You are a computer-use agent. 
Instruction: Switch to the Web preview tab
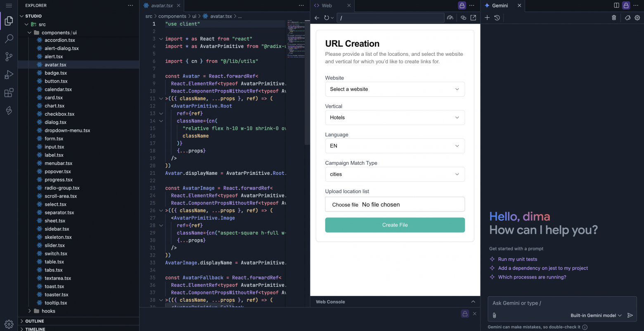point(327,5)
